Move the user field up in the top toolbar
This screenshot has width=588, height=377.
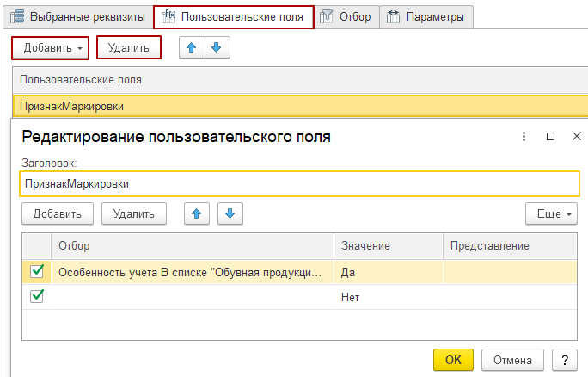[192, 47]
